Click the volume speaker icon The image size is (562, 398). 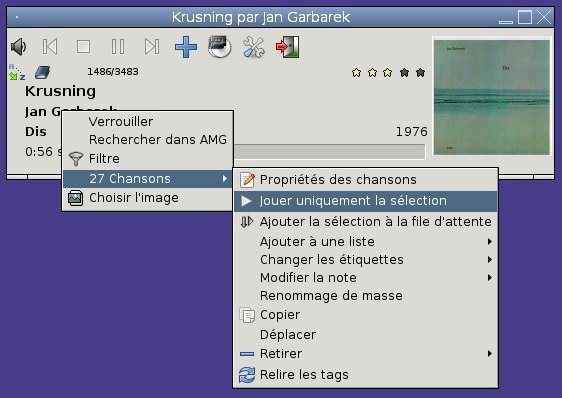click(18, 47)
